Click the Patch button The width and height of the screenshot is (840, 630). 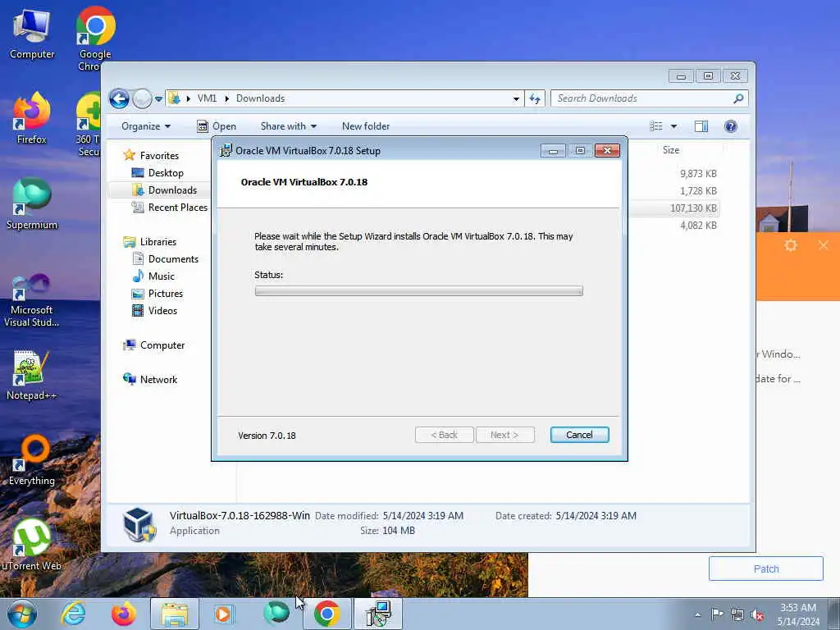click(x=765, y=568)
